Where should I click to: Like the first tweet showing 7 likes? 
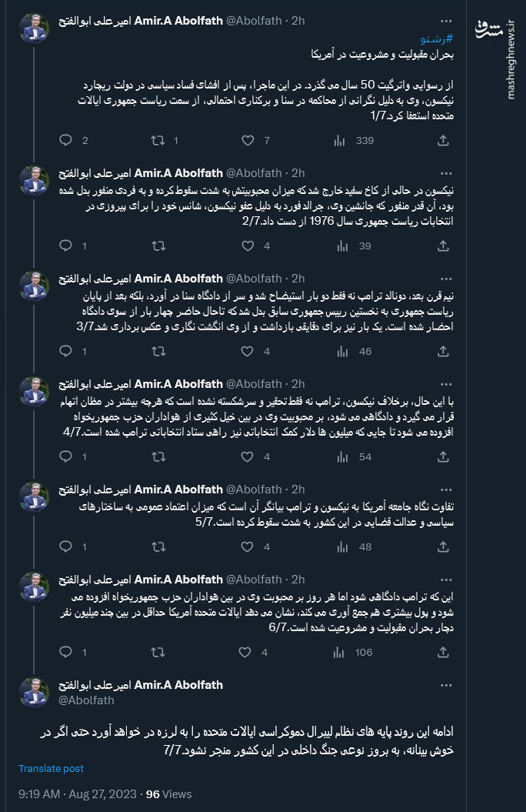[248, 141]
